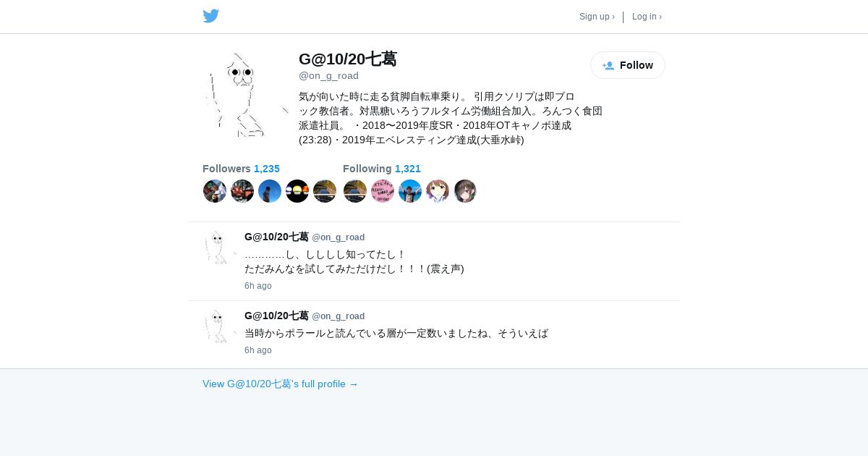Click the large profile avatar image

pos(246,95)
